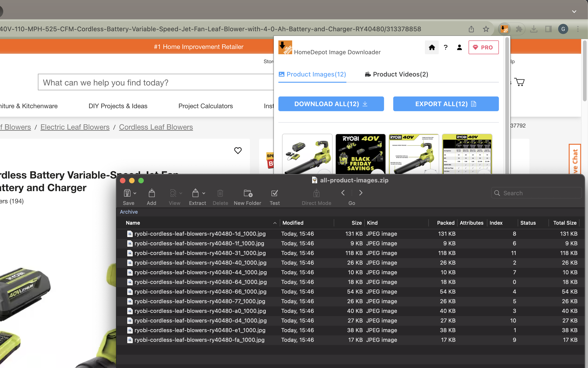This screenshot has height=368, width=588.
Task: Enable Direct Mode in the archive toolbar
Action: click(x=316, y=193)
